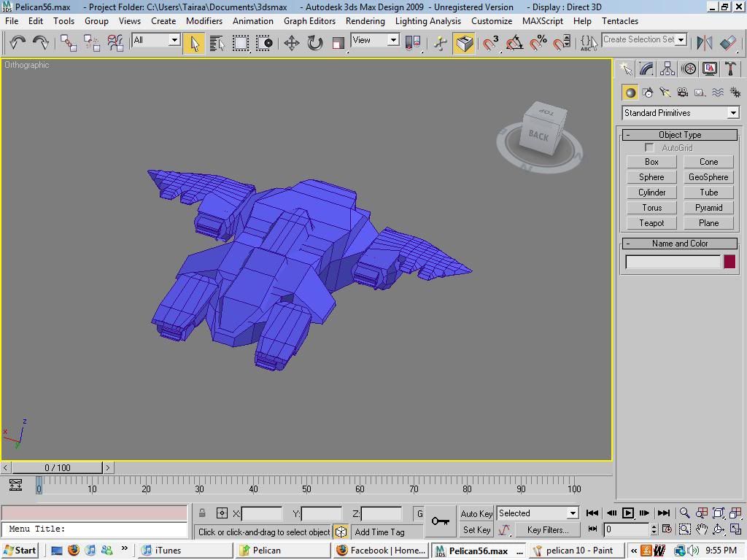Image resolution: width=747 pixels, height=560 pixels.
Task: Activate the Select and Scale tool
Action: click(338, 43)
